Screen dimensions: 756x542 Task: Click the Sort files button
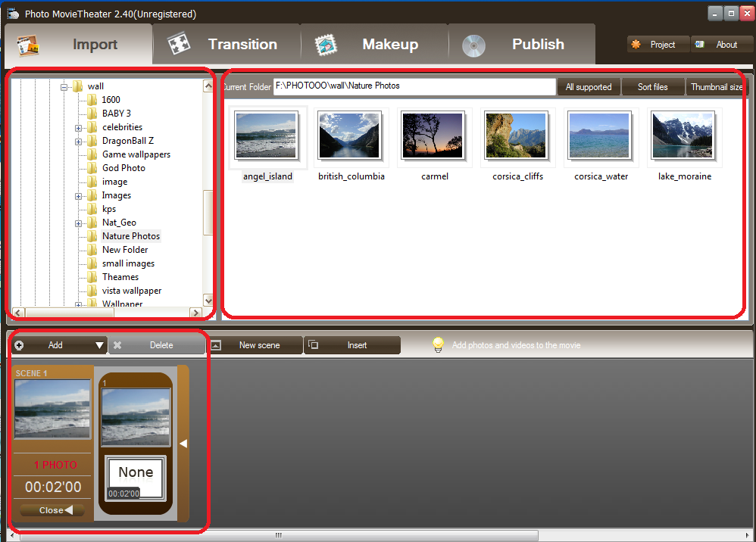coord(652,87)
